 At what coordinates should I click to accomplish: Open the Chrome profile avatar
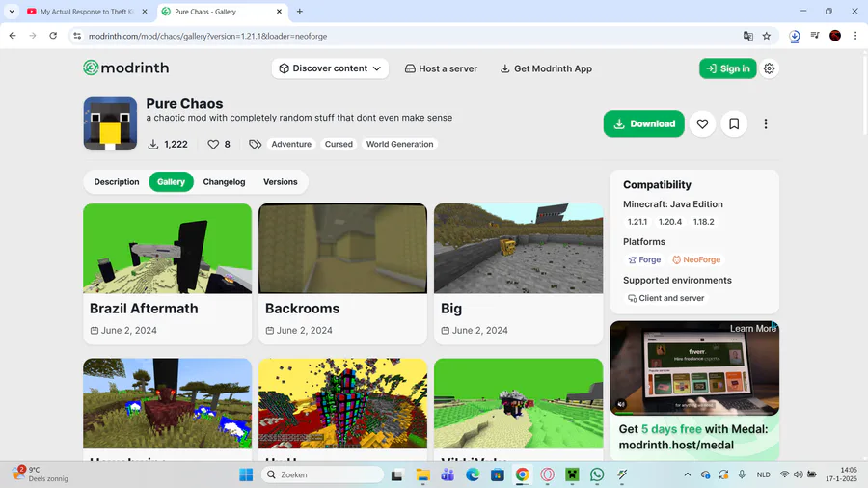pos(835,36)
